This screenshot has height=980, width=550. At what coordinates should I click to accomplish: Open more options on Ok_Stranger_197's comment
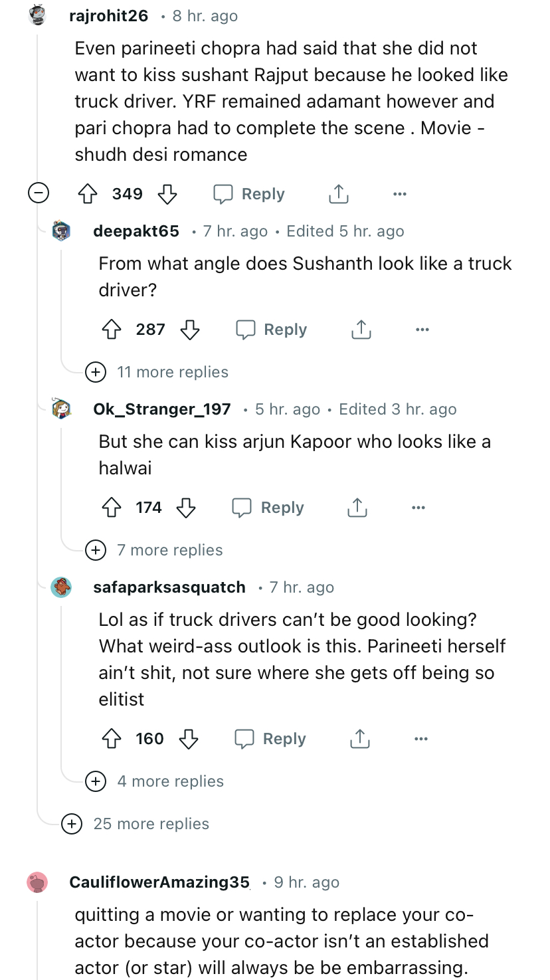pos(418,508)
